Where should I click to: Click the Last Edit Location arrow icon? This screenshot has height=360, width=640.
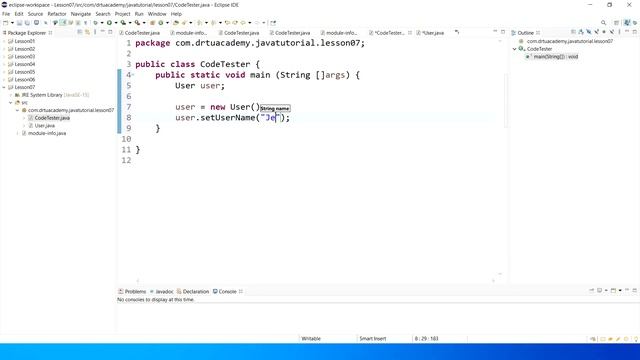pyautogui.click(x=227, y=23)
